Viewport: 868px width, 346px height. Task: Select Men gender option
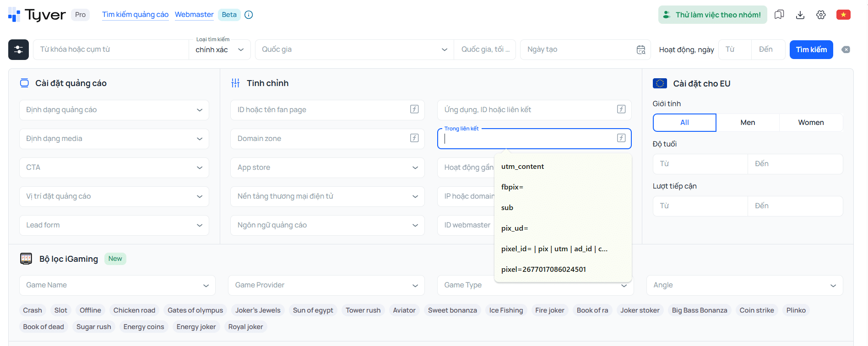[748, 122]
